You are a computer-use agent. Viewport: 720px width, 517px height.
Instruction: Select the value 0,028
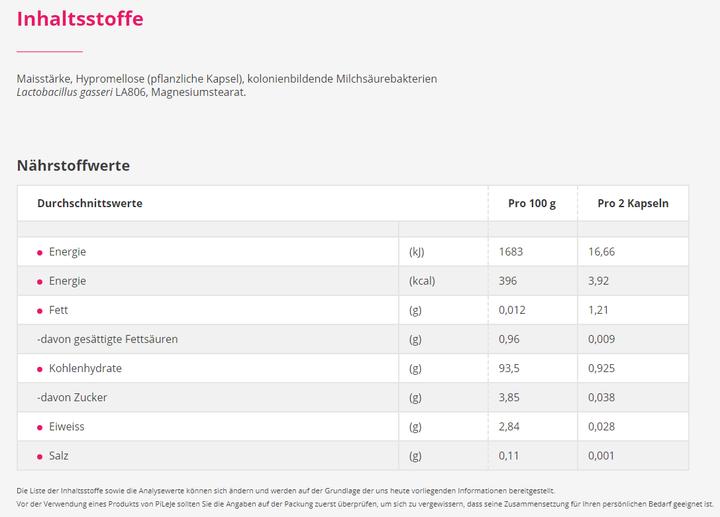coord(602,427)
